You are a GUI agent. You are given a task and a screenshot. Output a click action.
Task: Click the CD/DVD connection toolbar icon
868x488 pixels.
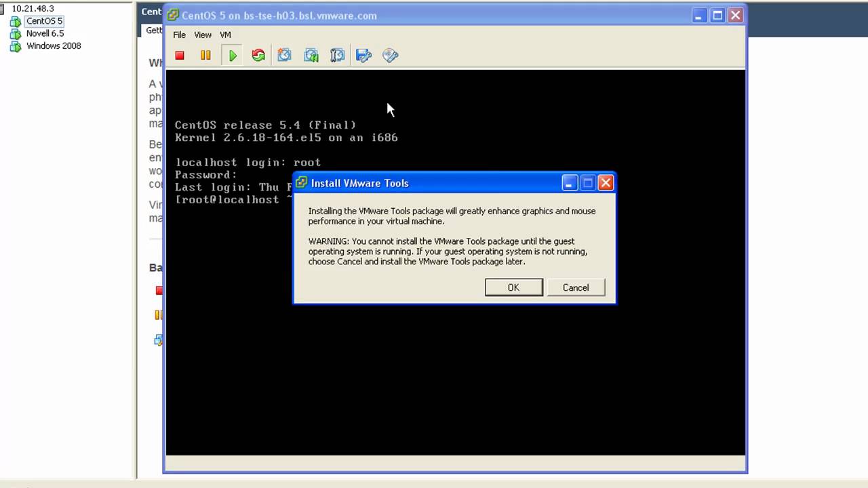coord(391,56)
